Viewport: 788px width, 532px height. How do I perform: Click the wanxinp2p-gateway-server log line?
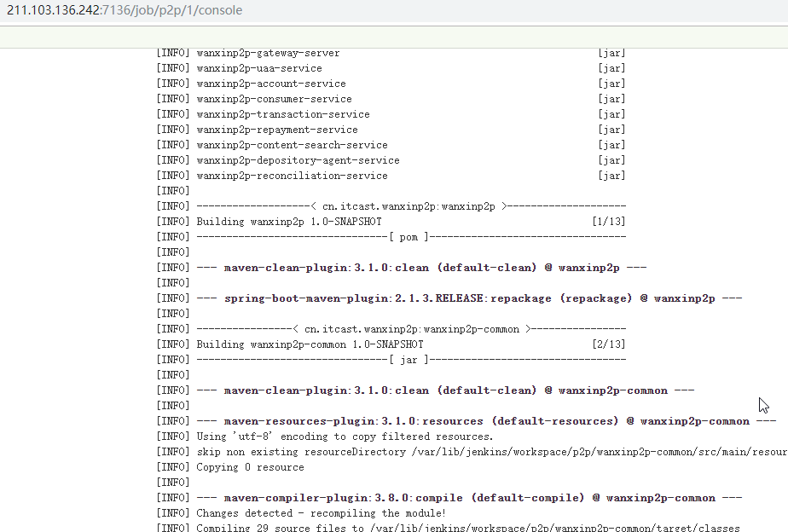(x=391, y=53)
